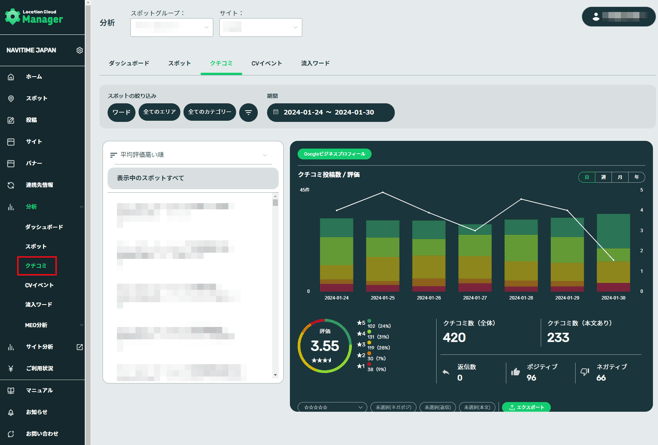The image size is (658, 445).
Task: Toggle the 未選択(ネガポジ) filter pill
Action: [x=393, y=407]
